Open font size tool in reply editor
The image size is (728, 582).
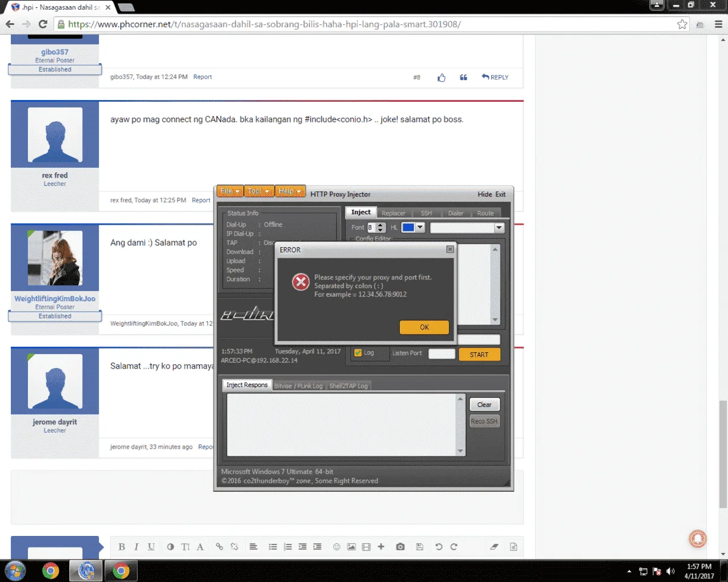(x=185, y=547)
